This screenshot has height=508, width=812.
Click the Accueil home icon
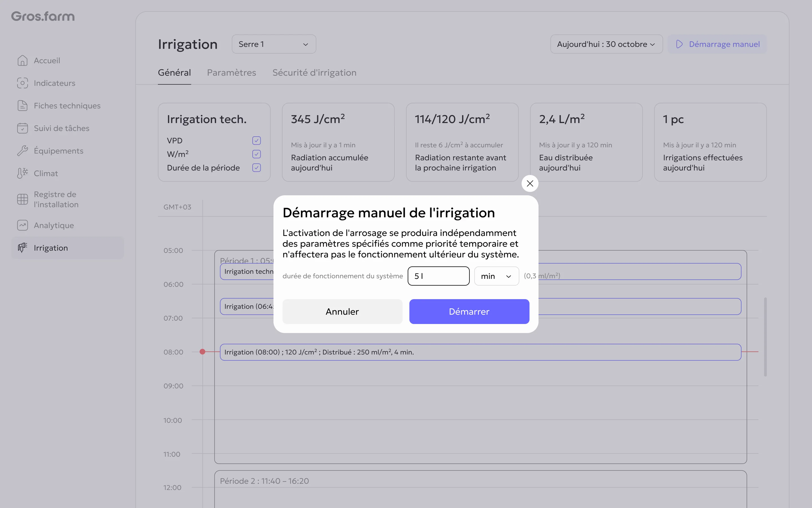click(x=23, y=60)
